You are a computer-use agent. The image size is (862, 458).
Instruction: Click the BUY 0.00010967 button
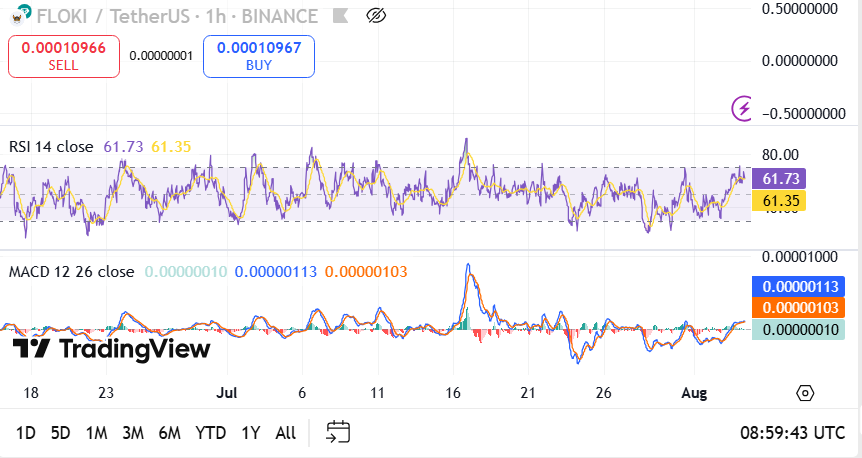259,56
